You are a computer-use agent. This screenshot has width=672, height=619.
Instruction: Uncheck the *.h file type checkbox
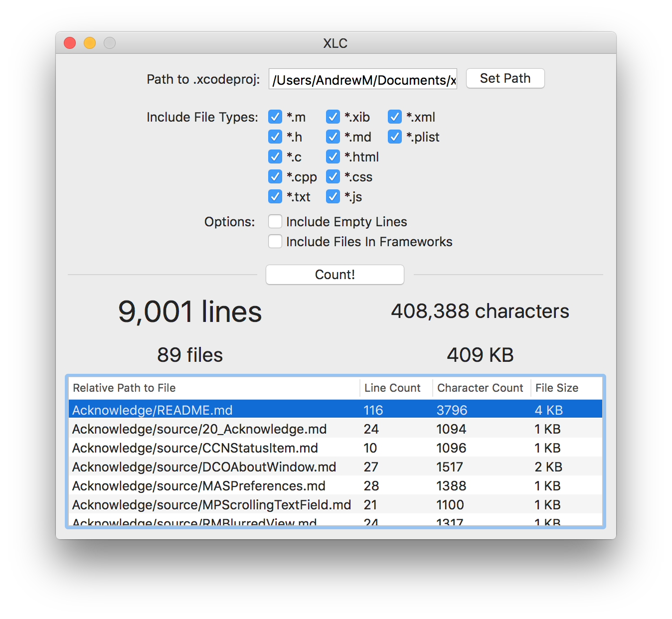click(275, 137)
